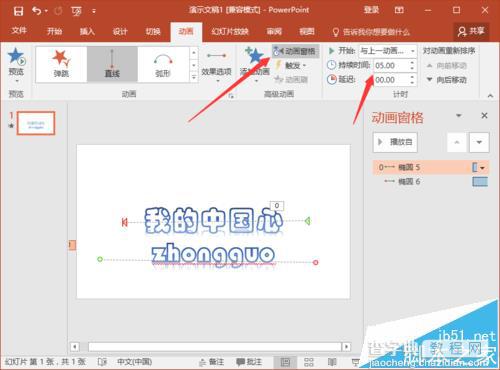
Task: Open the animation pane options arrow
Action: coord(459,116)
